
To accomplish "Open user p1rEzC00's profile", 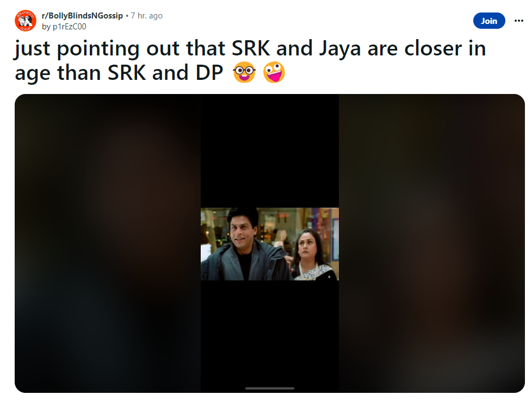I will pyautogui.click(x=69, y=27).
